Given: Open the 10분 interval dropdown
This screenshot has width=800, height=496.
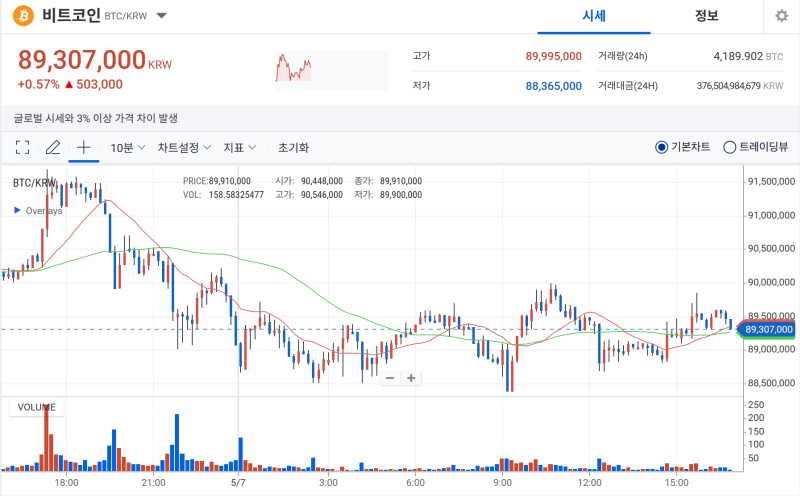Looking at the screenshot, I should pyautogui.click(x=128, y=147).
